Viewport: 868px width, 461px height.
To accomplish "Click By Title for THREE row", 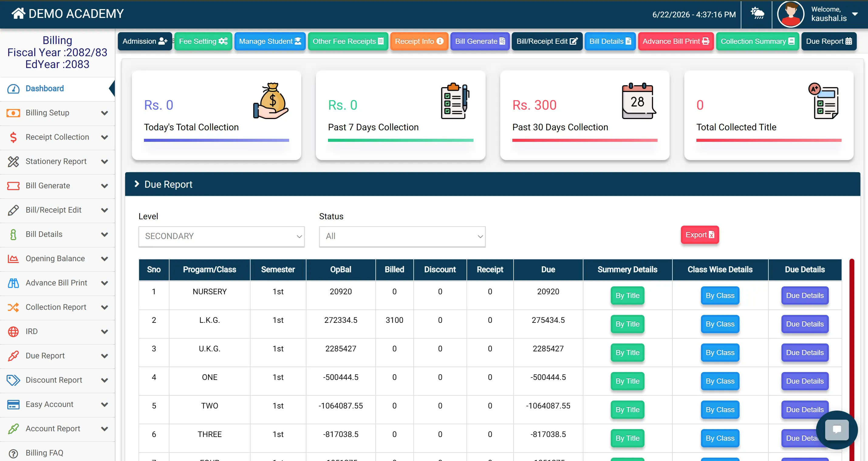I will point(627,438).
